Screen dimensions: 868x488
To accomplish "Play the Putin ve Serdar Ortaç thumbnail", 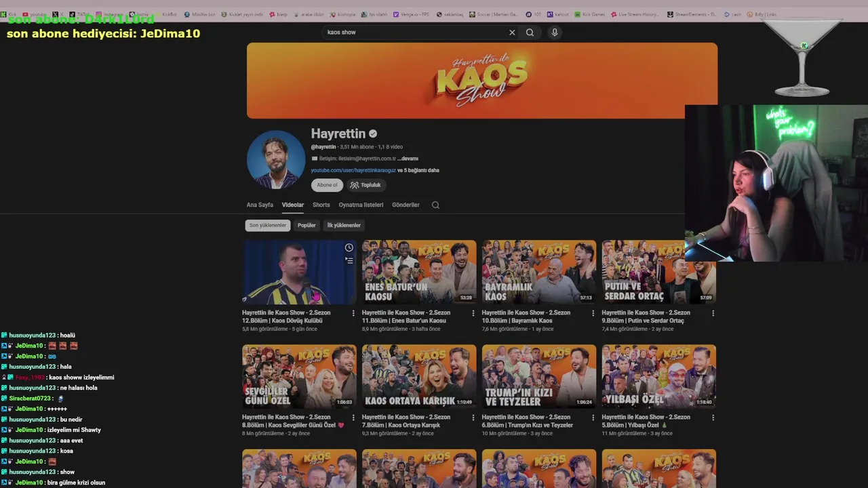I will click(659, 272).
